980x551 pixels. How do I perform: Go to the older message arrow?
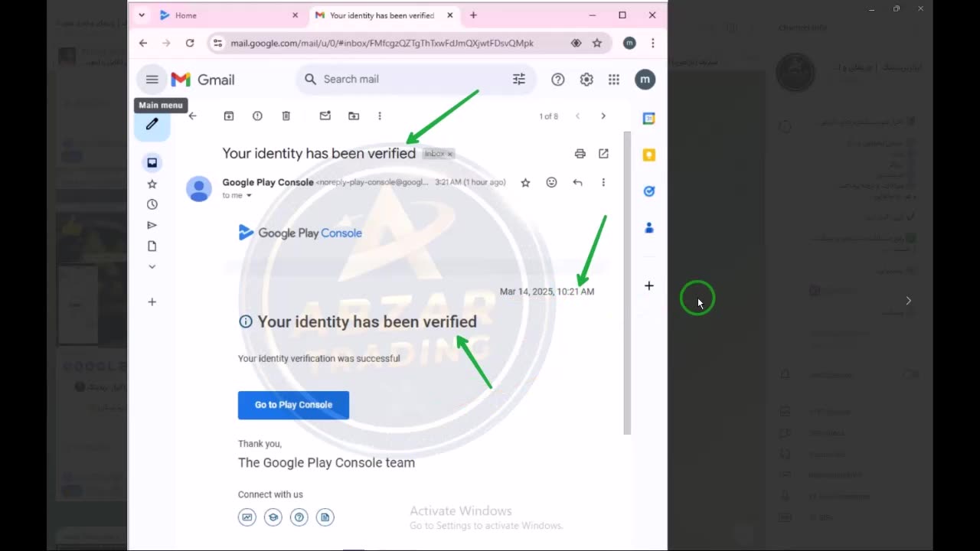603,116
